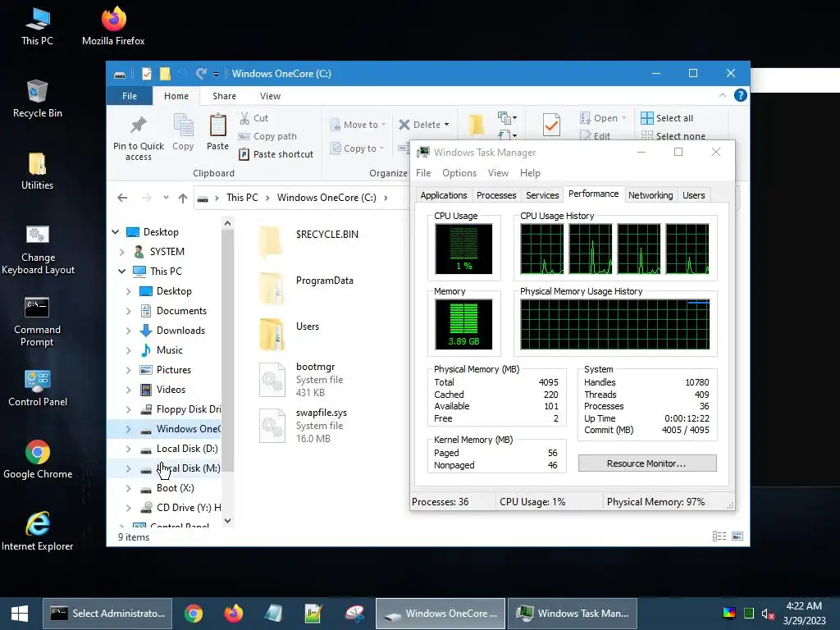The image size is (840, 630).
Task: Open the Copy to dropdown
Action: coord(358,148)
